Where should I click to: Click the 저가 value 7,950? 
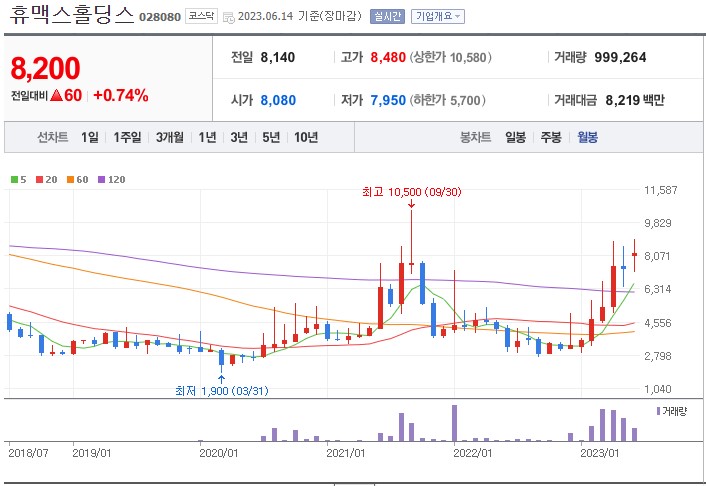(x=388, y=100)
